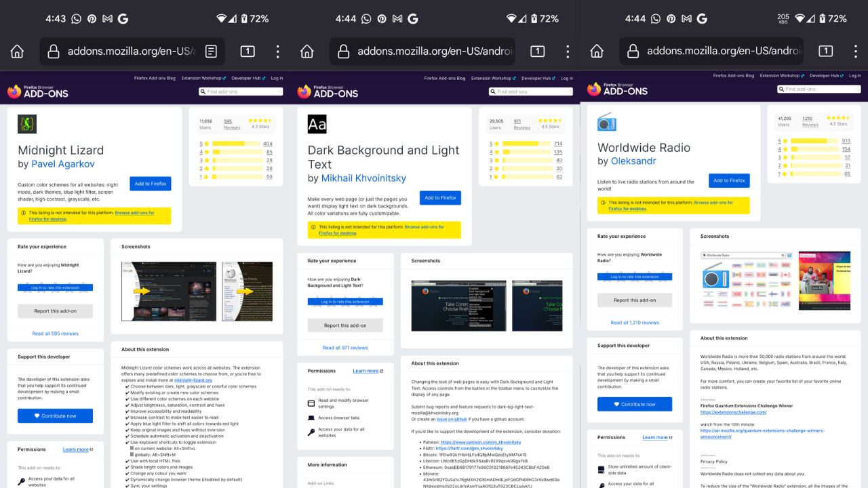Tap home icon beside the Worldwide Radio address bar
The image size is (868, 488).
point(597,52)
